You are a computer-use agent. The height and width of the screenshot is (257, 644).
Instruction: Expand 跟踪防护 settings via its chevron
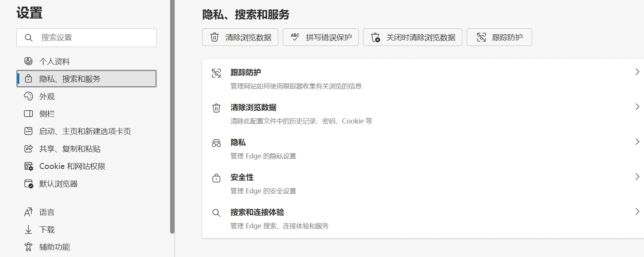[637, 72]
